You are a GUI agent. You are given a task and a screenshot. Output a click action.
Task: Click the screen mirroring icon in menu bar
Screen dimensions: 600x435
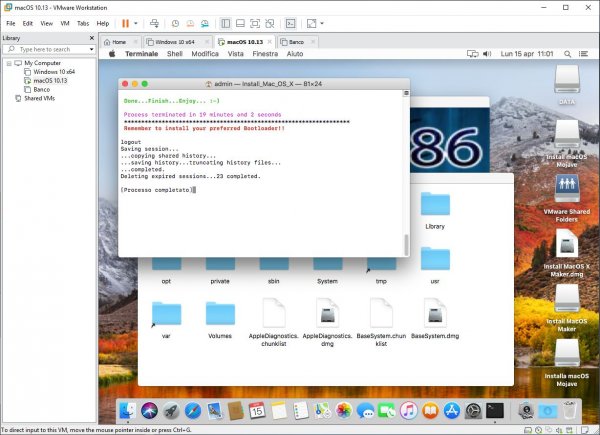pos(473,54)
